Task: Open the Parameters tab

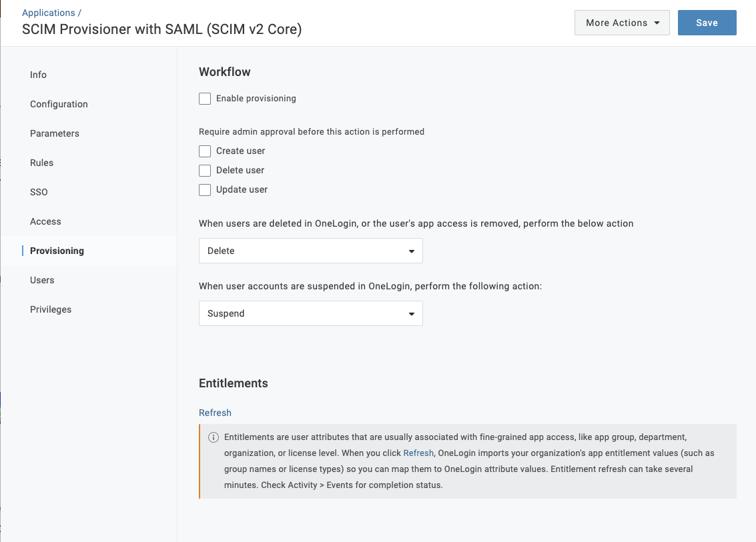Action: (x=55, y=133)
